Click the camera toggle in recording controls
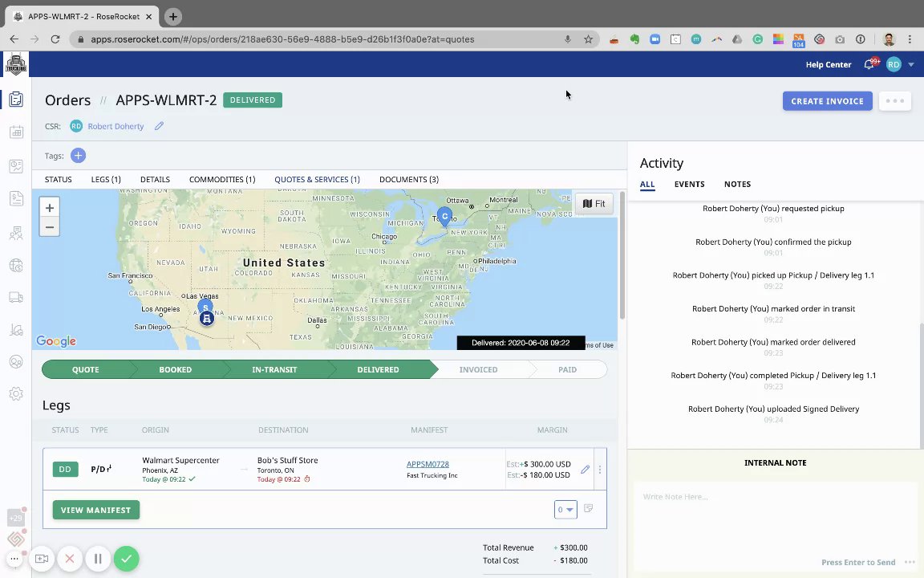Image resolution: width=924 pixels, height=578 pixels. pyautogui.click(x=41, y=559)
